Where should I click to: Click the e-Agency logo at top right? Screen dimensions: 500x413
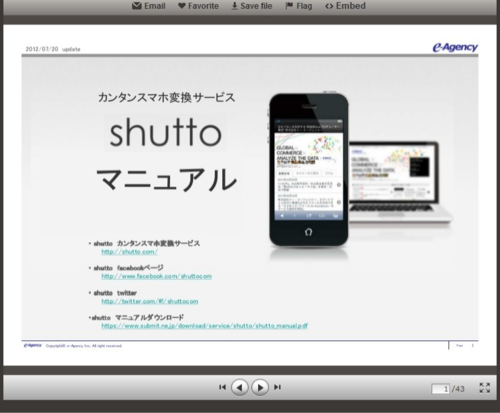tap(455, 47)
